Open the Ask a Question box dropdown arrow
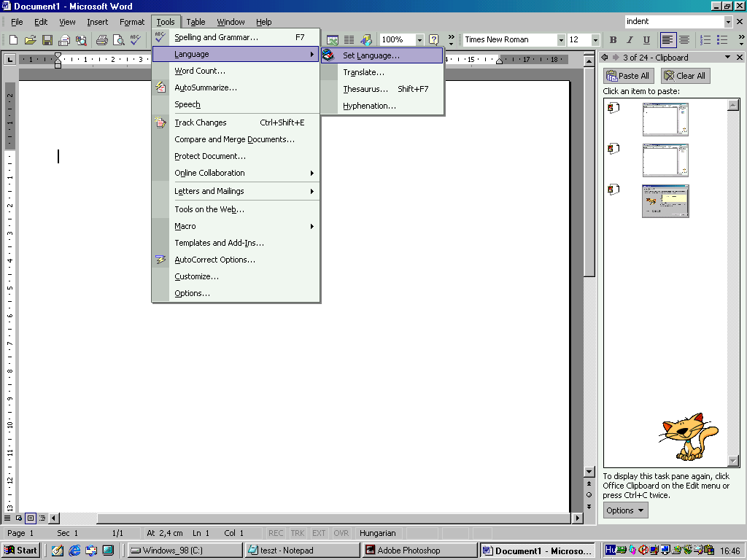The height and width of the screenshot is (560, 747). (x=728, y=21)
